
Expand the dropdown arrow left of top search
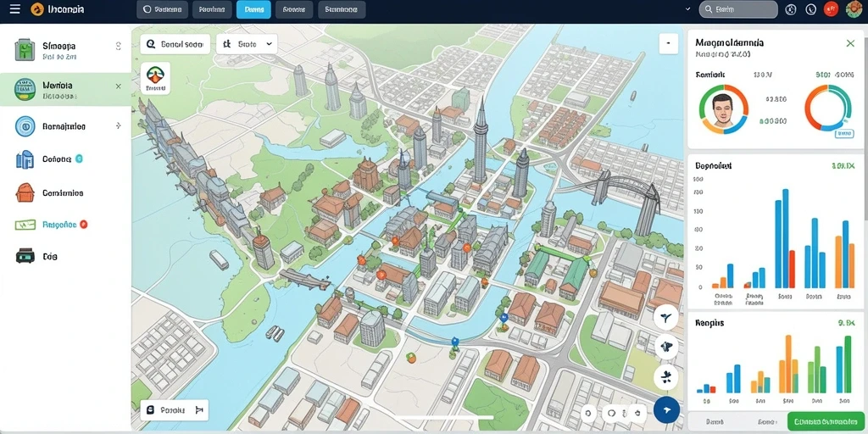coord(688,8)
